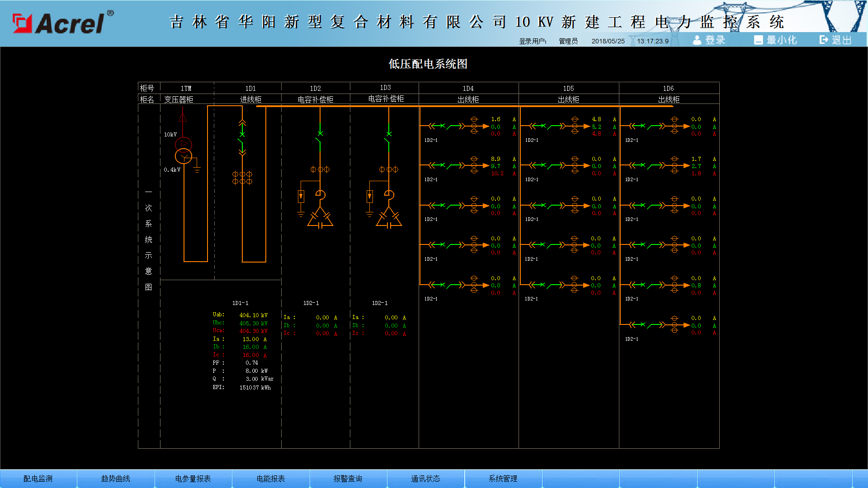Toggle the sixth 1D6 outgoing feeder breaker
This screenshot has width=868, height=488.
648,325
